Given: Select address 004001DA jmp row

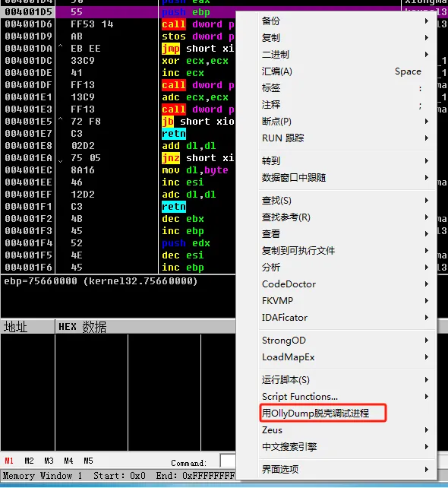Looking at the screenshot, I should pos(118,49).
